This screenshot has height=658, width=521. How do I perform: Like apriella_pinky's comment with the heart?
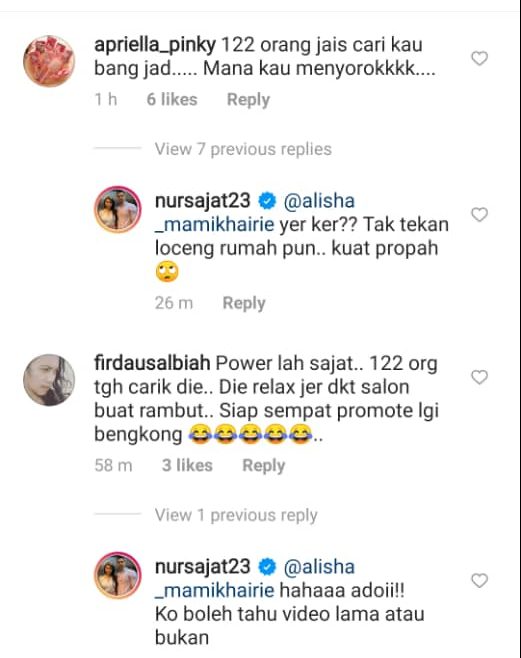[479, 58]
